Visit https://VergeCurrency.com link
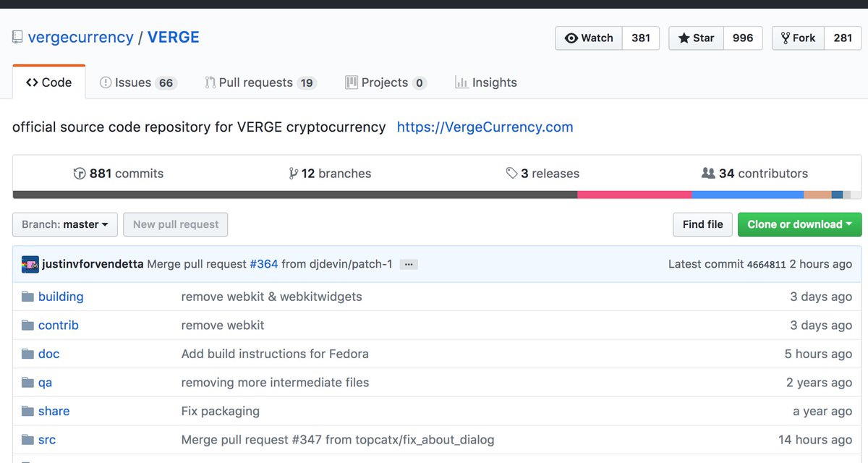Screen dimensions: 868x463 [x=485, y=127]
